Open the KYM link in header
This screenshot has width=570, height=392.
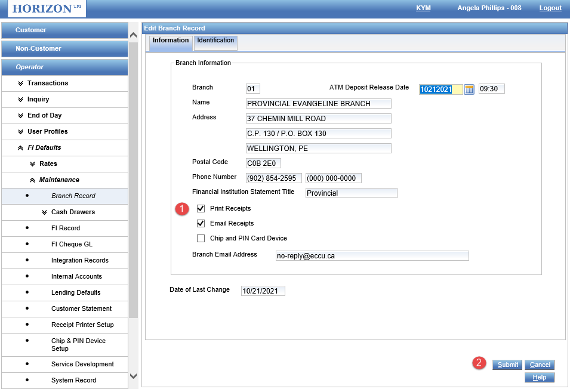pyautogui.click(x=423, y=8)
